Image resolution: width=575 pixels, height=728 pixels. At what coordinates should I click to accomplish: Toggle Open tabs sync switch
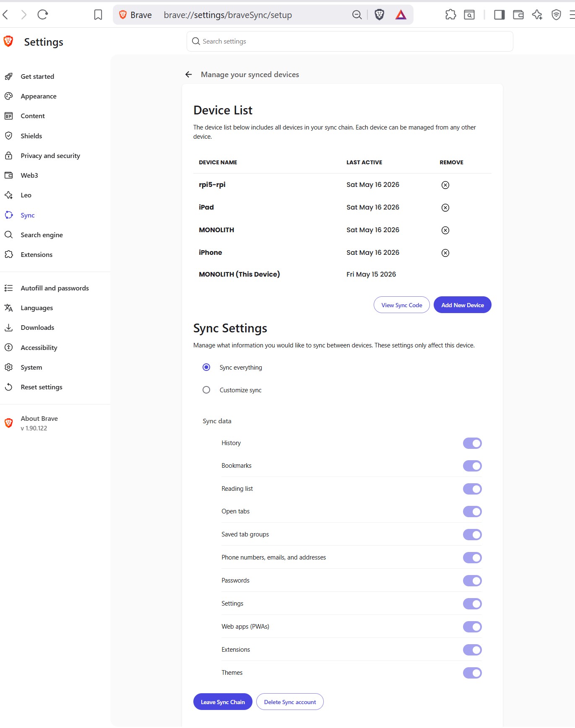coord(472,511)
